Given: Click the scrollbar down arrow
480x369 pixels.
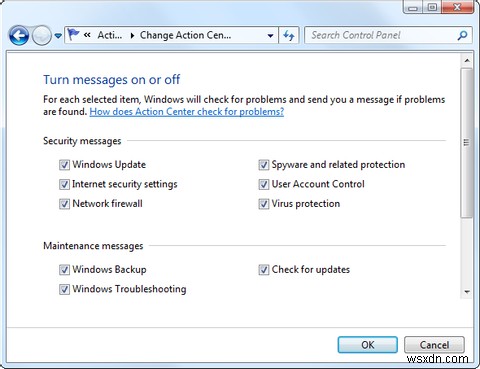Looking at the screenshot, I should pos(467,292).
